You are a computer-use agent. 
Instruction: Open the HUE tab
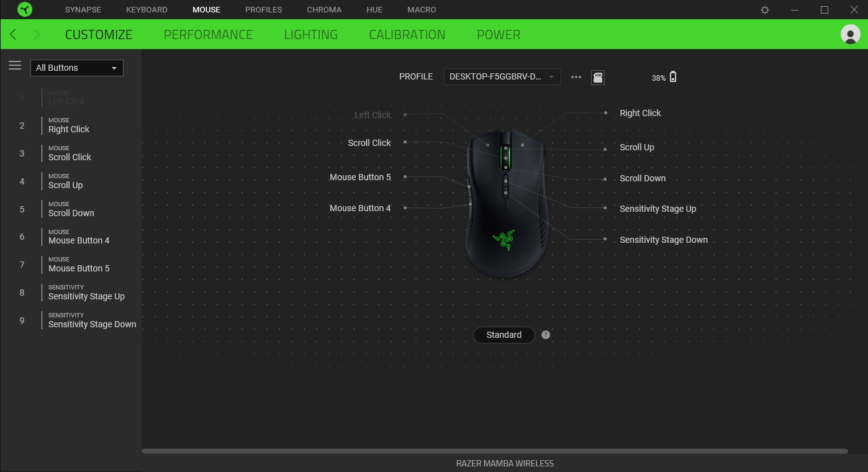pos(374,10)
